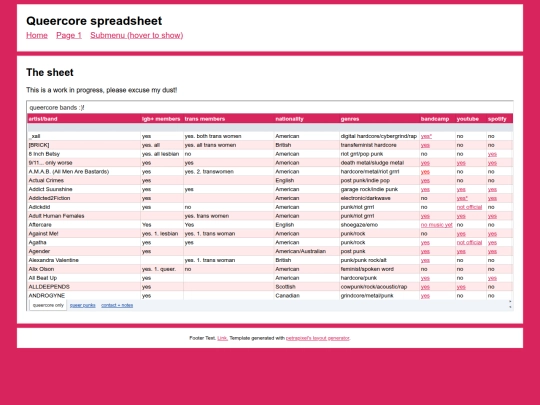Open Actual Crimes bandcamp yes link
The image size is (540, 405).
(425, 180)
